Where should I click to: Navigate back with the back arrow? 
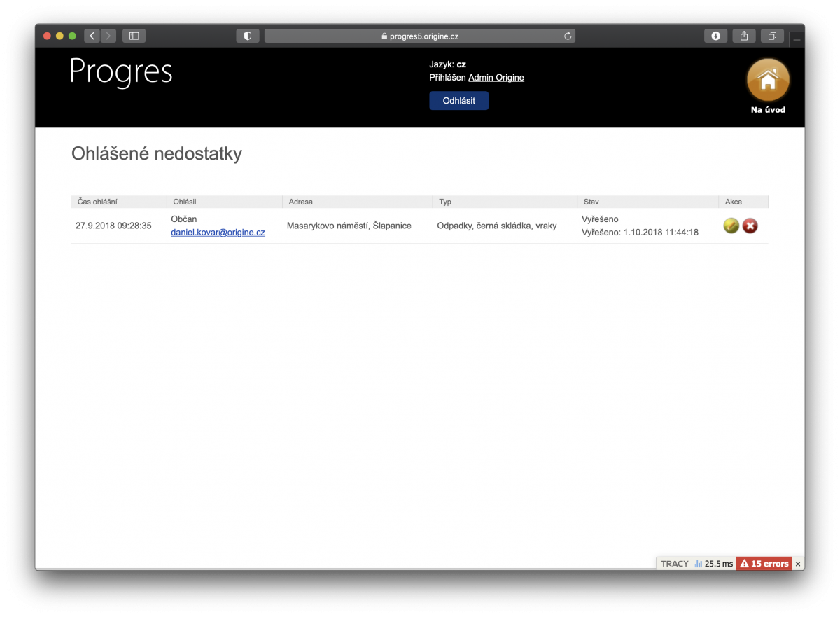[x=92, y=35]
